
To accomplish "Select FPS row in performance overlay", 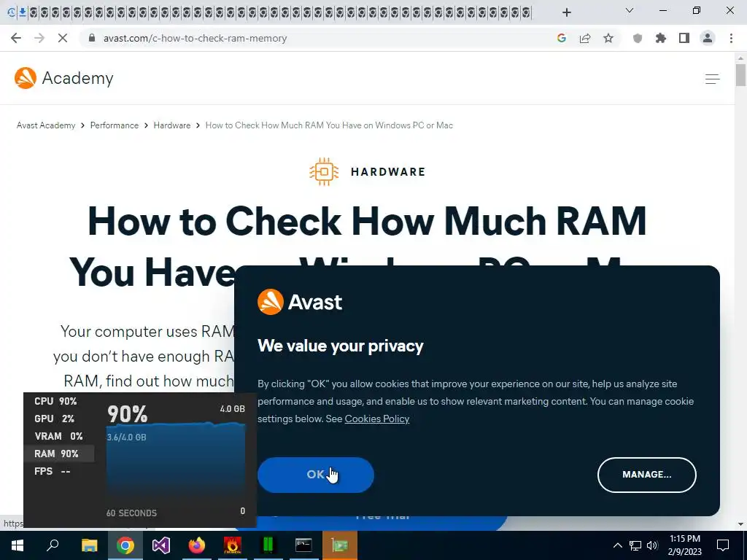I will (x=53, y=472).
